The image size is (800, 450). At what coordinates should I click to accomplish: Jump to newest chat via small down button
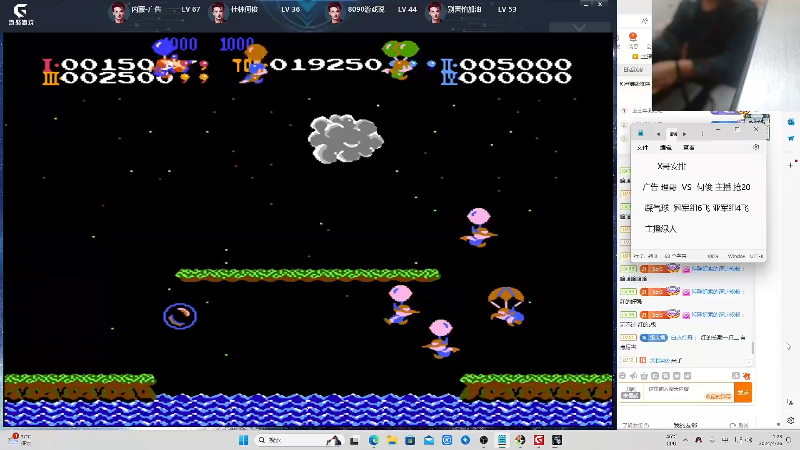point(748,363)
